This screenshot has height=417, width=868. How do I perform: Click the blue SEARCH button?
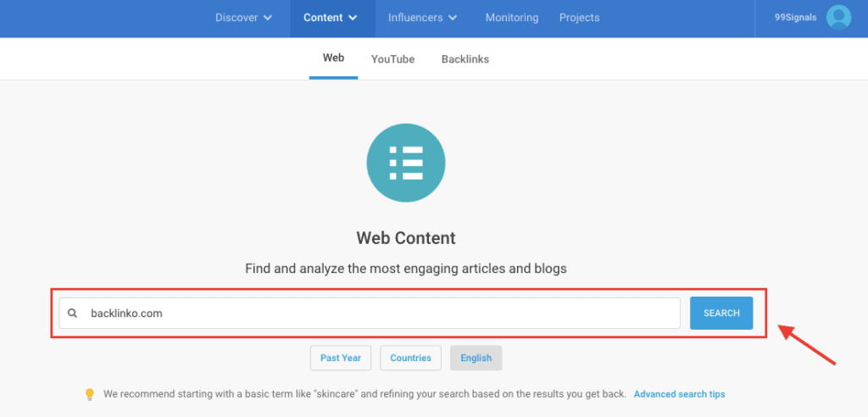[x=721, y=313]
